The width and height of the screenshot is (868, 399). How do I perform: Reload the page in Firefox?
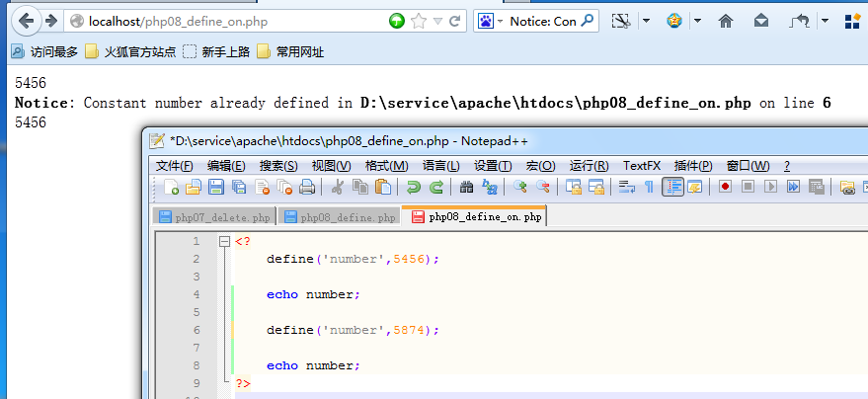454,22
